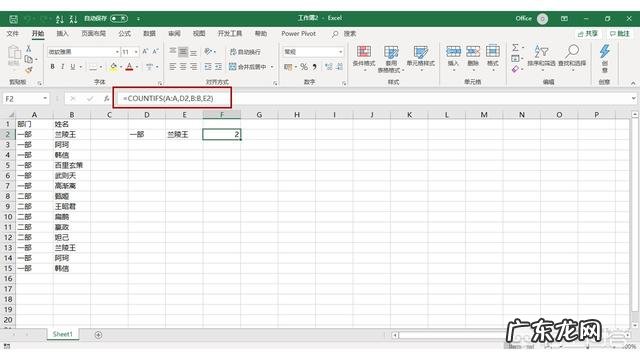Image resolution: width=640 pixels, height=360 pixels.
Task: Click the Format Painter brush icon
Action: [x=29, y=70]
